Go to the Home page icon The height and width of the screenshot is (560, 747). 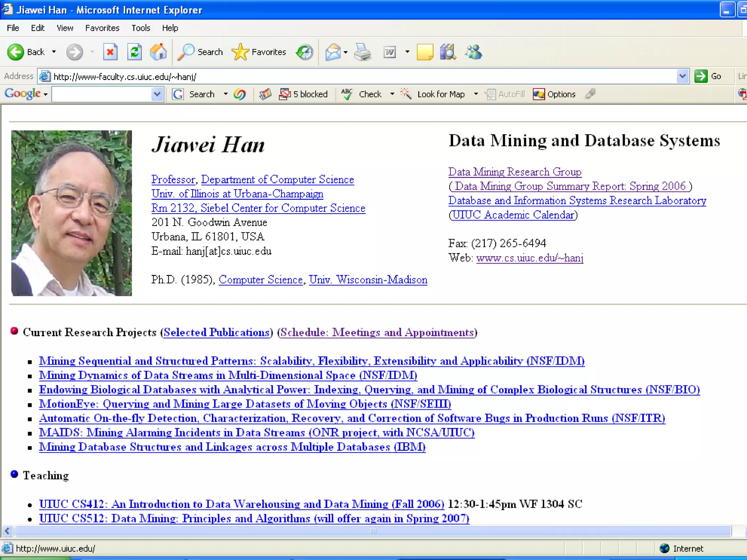pyautogui.click(x=158, y=52)
